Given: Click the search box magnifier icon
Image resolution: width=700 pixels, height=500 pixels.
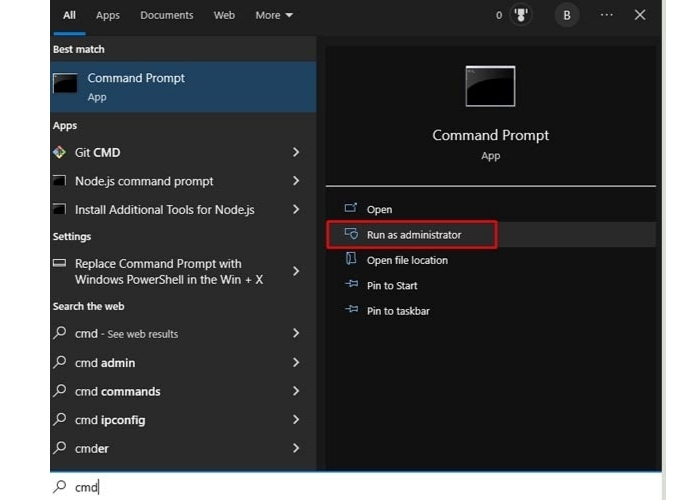Looking at the screenshot, I should [59, 487].
